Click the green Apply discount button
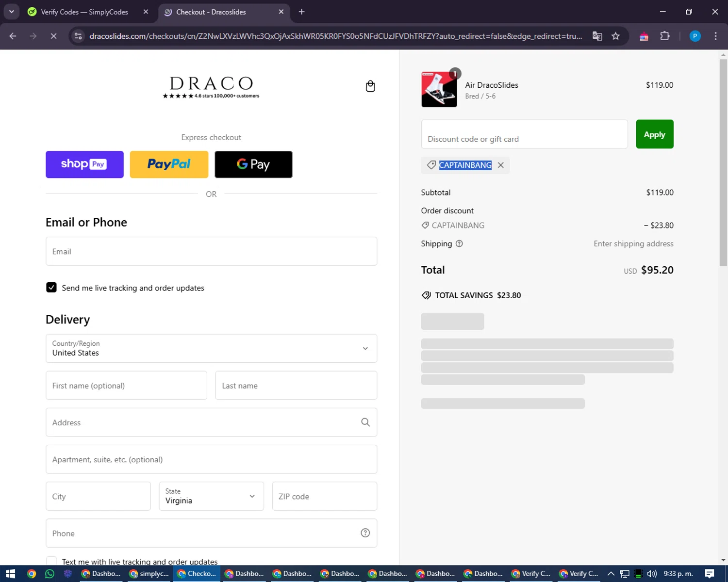Image resolution: width=728 pixels, height=582 pixels. 654,134
